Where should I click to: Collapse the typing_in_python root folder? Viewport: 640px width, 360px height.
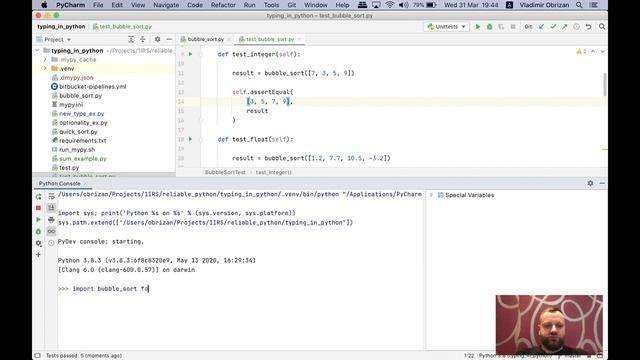(38, 51)
